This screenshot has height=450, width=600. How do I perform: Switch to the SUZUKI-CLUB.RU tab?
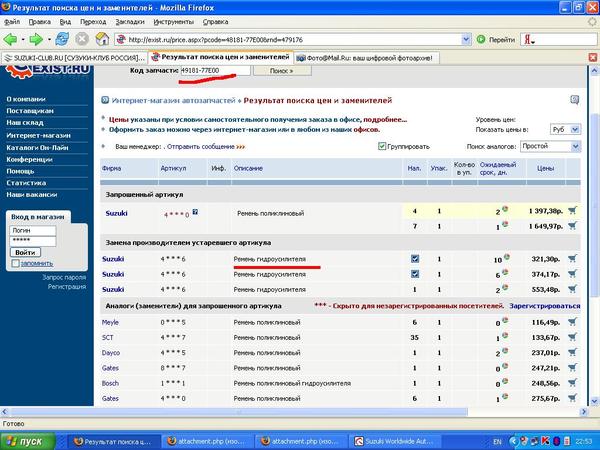75,58
